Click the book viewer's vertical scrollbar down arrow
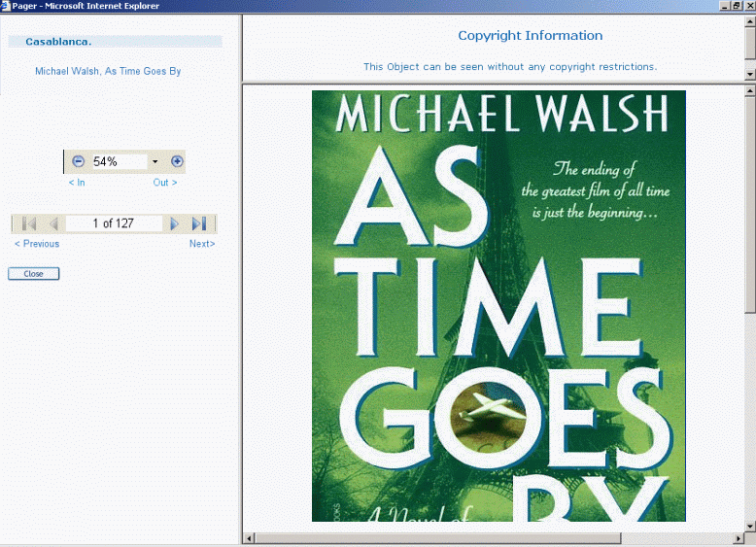 [749, 525]
